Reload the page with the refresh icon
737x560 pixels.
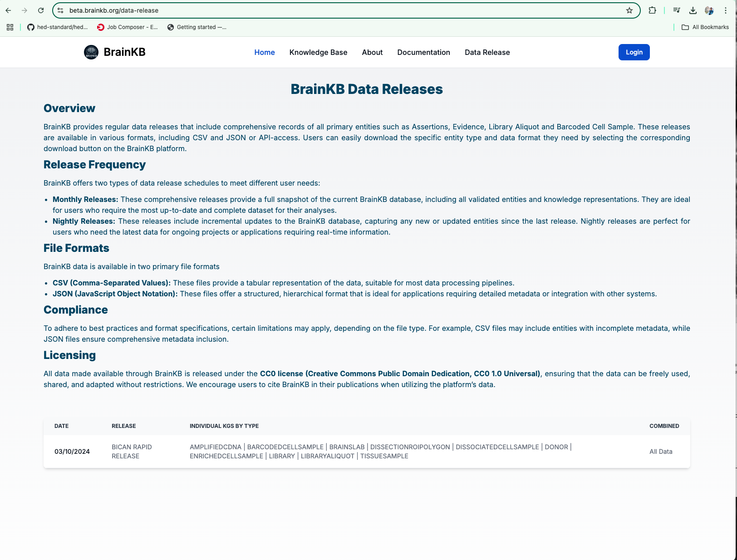[x=41, y=10]
